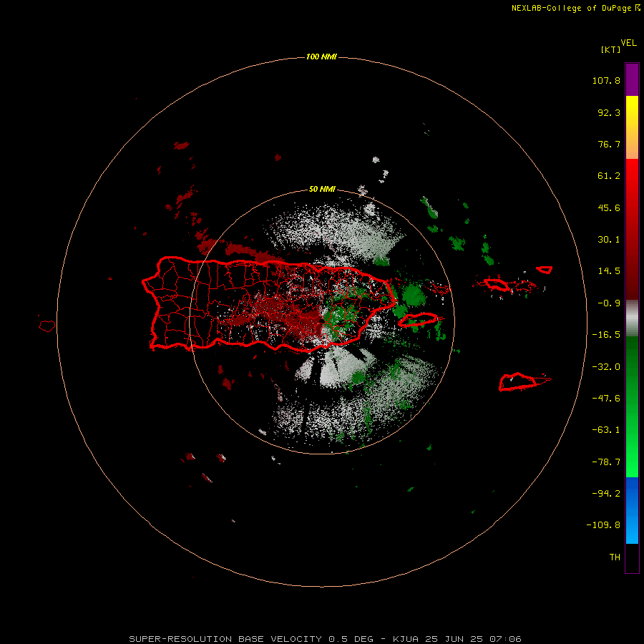Pick the purple segment of the velocity color bar
This screenshot has height=644, width=644.
pos(632,79)
